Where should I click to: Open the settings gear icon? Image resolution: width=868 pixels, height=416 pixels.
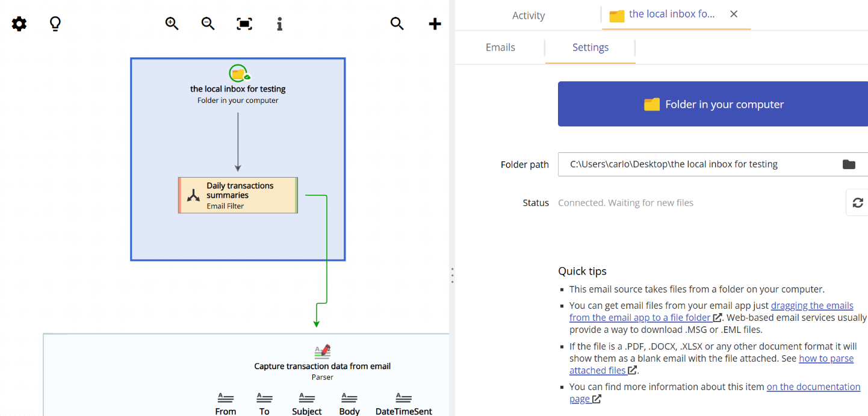[18, 23]
